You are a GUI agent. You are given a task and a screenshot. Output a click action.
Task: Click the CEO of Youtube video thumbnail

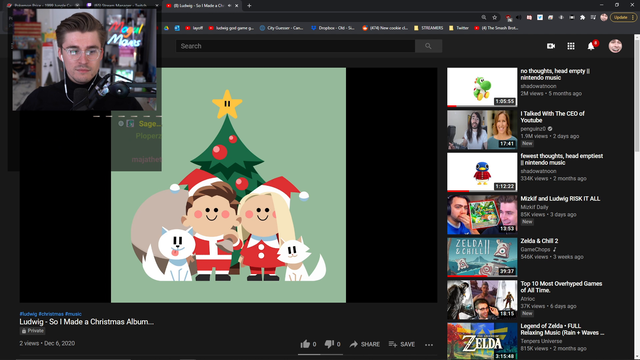[482, 130]
